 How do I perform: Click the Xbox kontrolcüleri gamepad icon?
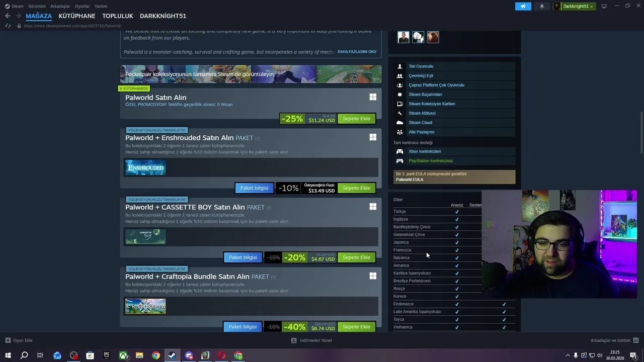tap(399, 151)
